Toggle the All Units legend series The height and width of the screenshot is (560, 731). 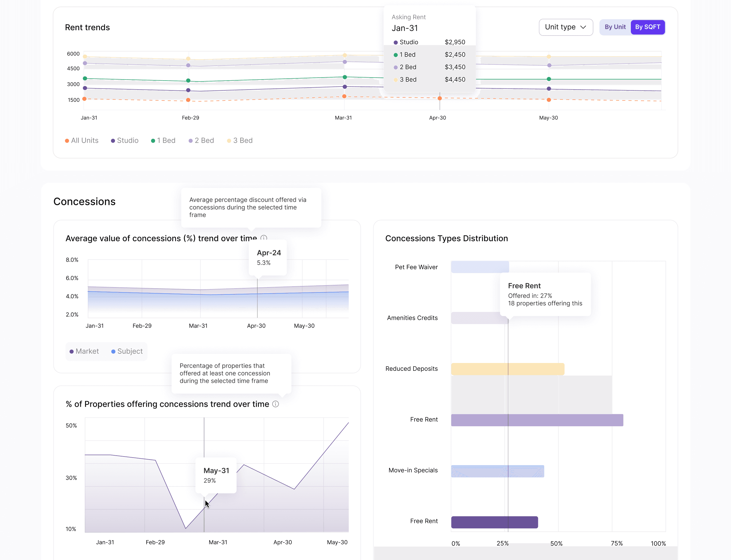click(x=82, y=140)
